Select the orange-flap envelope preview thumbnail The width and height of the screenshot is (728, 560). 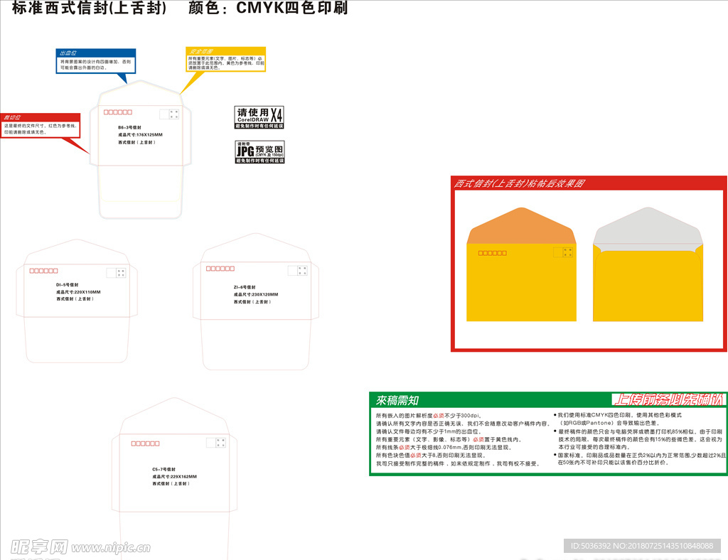coord(521,263)
